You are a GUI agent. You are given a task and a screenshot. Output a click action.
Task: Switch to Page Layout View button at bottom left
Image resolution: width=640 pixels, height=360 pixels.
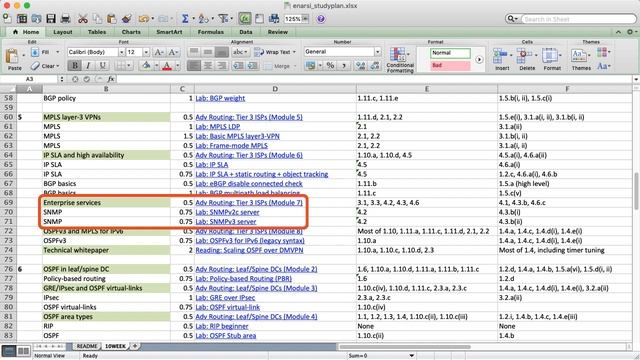pyautogui.click(x=24, y=351)
